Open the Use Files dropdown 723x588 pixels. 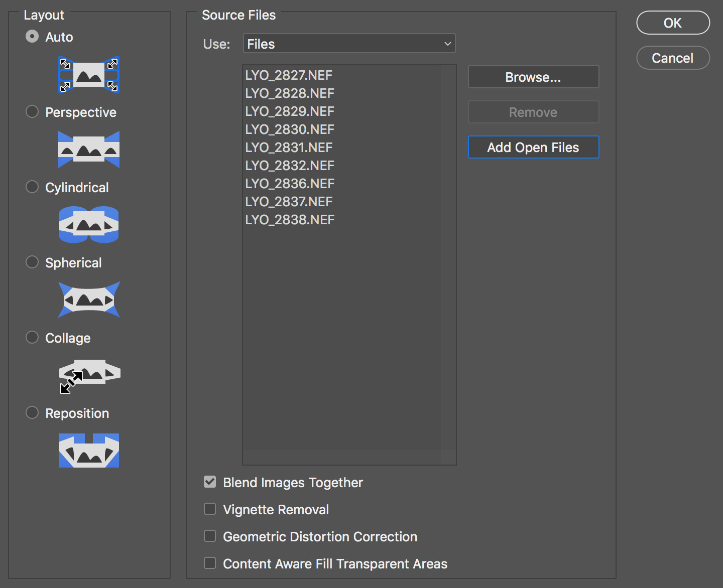pyautogui.click(x=349, y=44)
